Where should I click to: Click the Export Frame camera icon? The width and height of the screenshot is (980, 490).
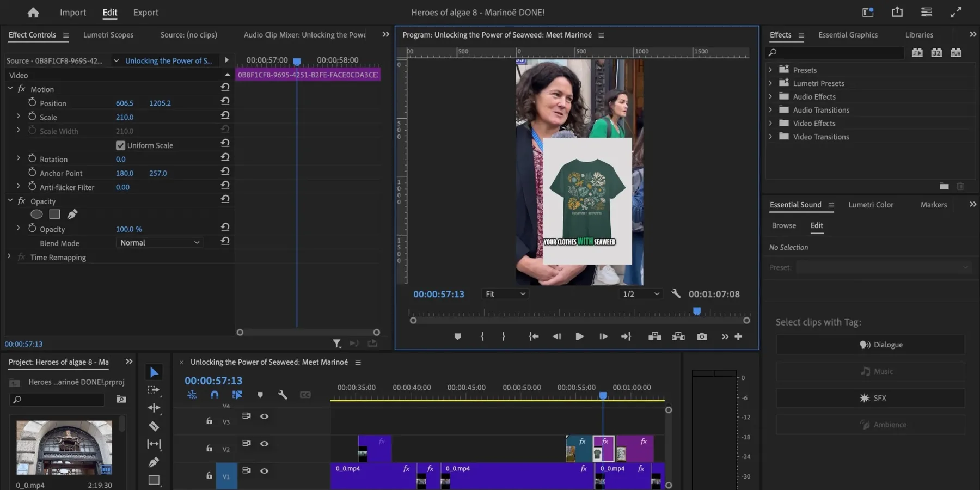pos(702,336)
